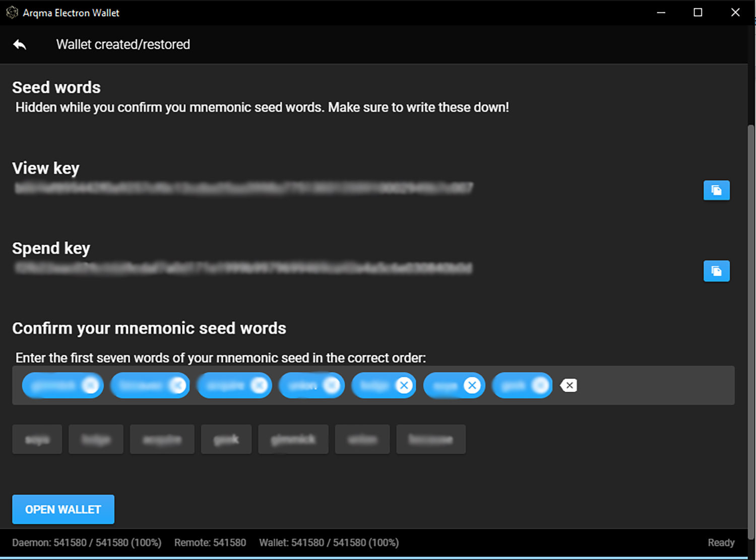Click the 'Wallet: 541580 / 541580 (100%)' status
Screen dimensions: 756x560
[329, 542]
